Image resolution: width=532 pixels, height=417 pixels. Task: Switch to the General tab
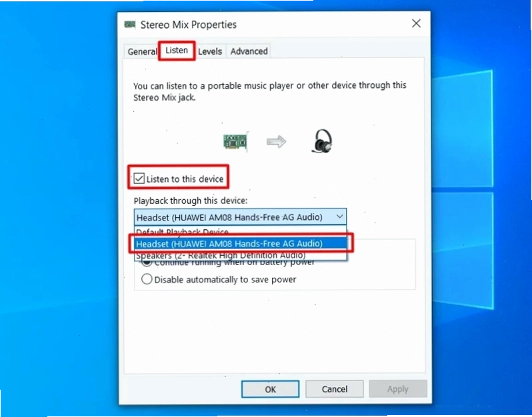point(142,51)
